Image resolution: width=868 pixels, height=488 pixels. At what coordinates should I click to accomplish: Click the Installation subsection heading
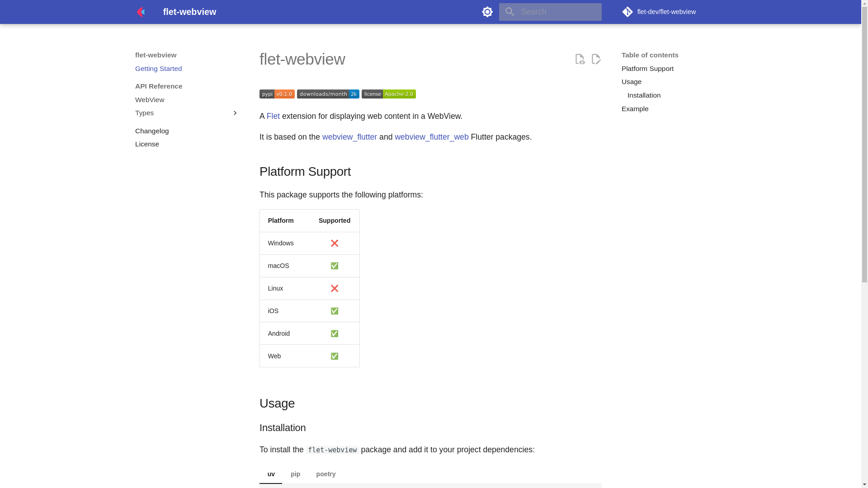283,427
